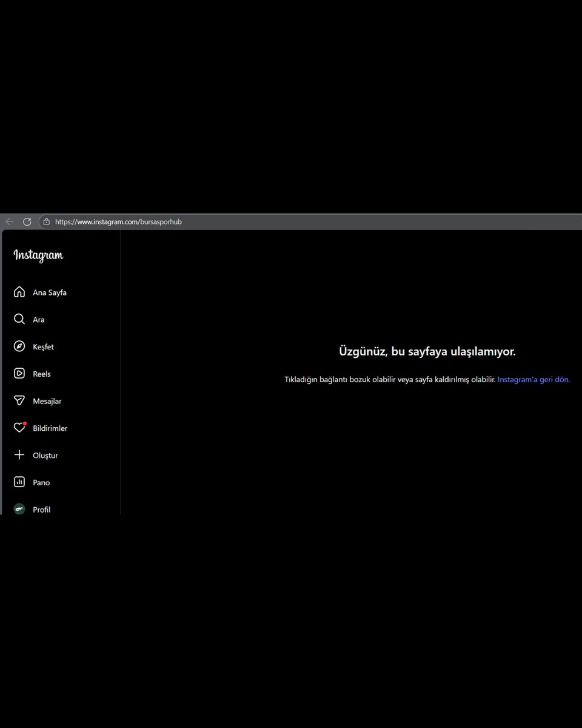
Task: Open the Reels menu label
Action: pyautogui.click(x=42, y=374)
